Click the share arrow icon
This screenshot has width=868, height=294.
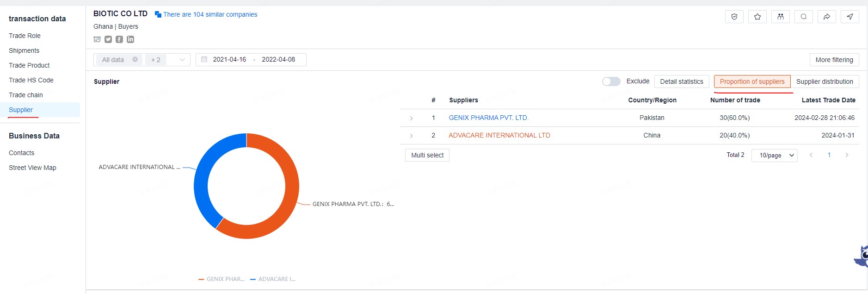coord(827,17)
